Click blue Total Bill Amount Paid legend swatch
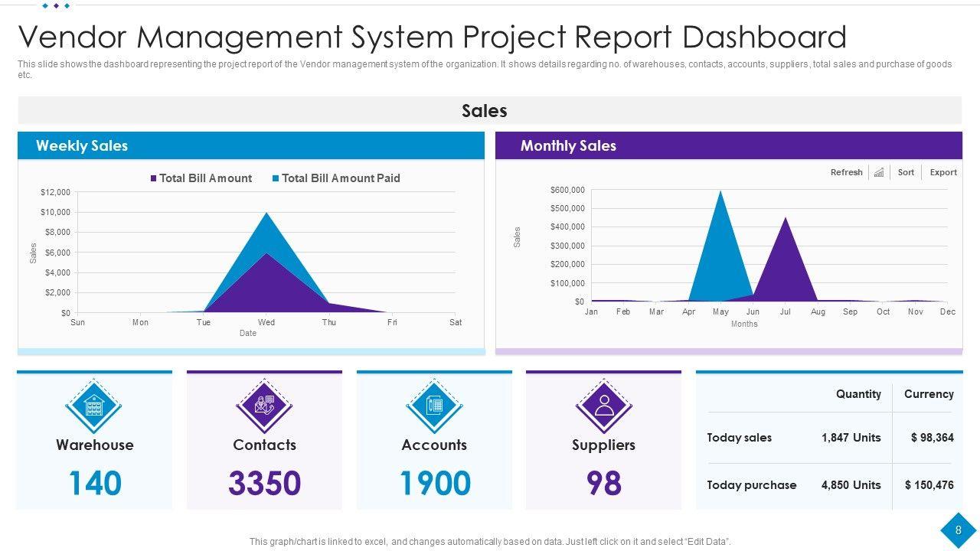Viewport: 980px width, 551px height. (276, 178)
